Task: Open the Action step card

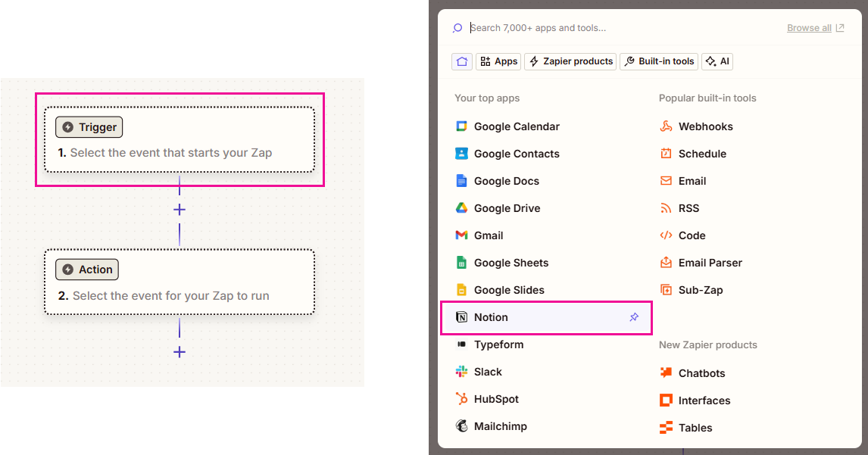Action: [180, 282]
